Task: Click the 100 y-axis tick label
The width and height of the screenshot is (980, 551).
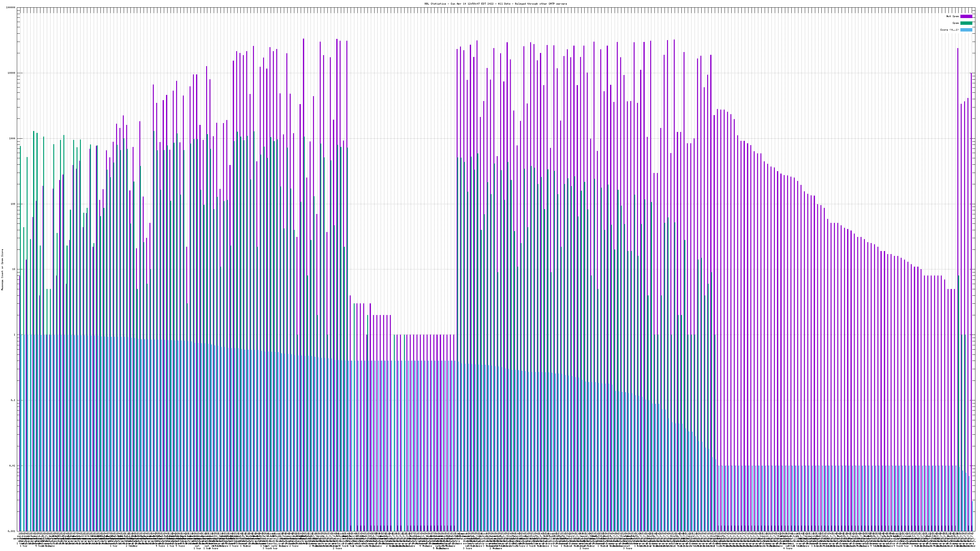Action: click(x=13, y=204)
